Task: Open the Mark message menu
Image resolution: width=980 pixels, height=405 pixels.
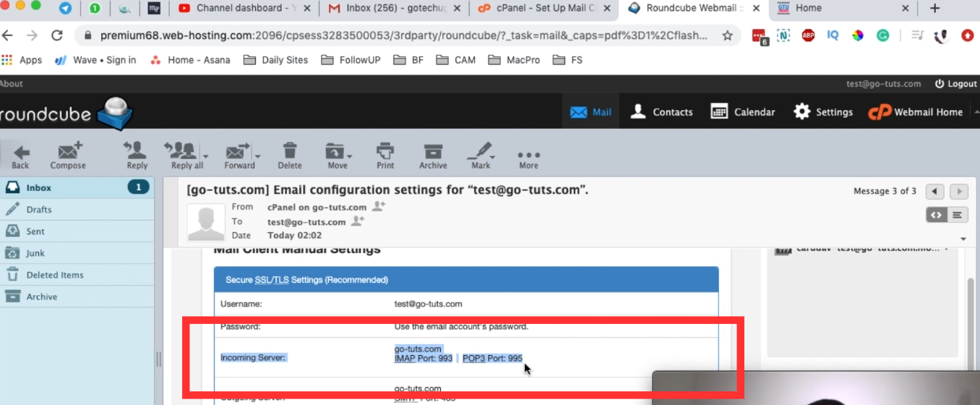Action: point(481,155)
